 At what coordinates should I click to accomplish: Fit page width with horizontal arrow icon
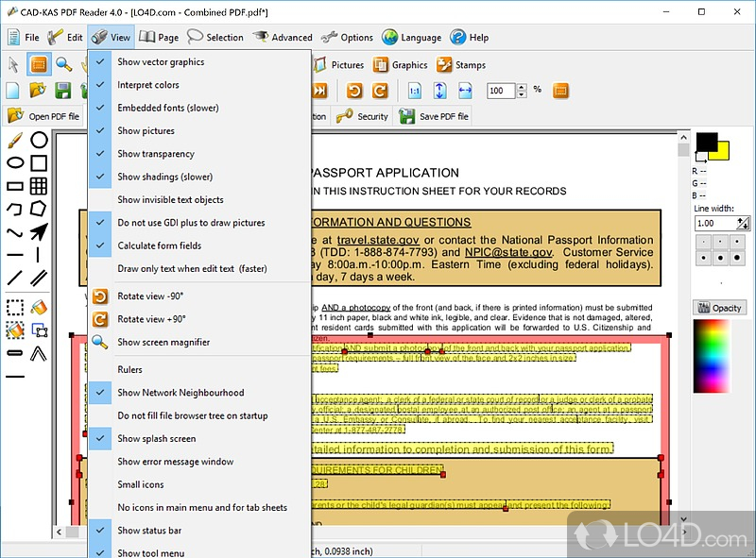465,91
